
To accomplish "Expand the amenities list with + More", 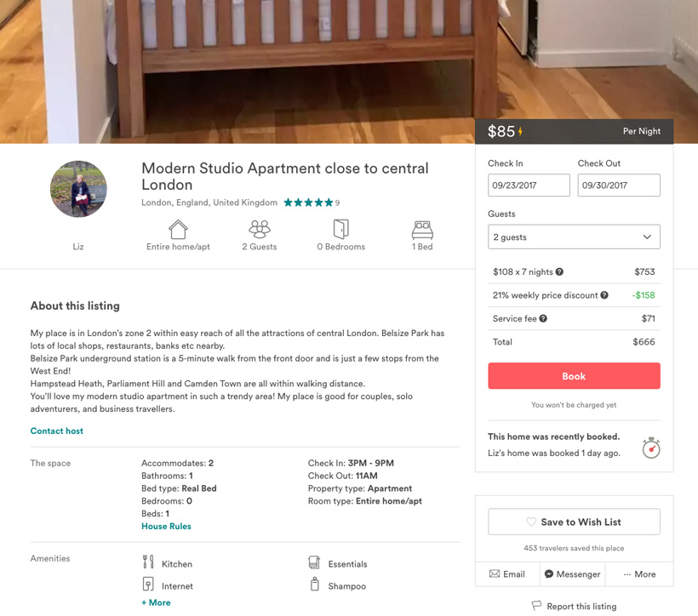I will 156,602.
